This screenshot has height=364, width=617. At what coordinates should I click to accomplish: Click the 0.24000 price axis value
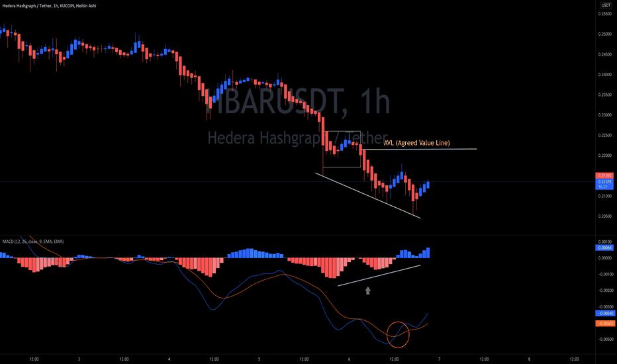pyautogui.click(x=605, y=75)
